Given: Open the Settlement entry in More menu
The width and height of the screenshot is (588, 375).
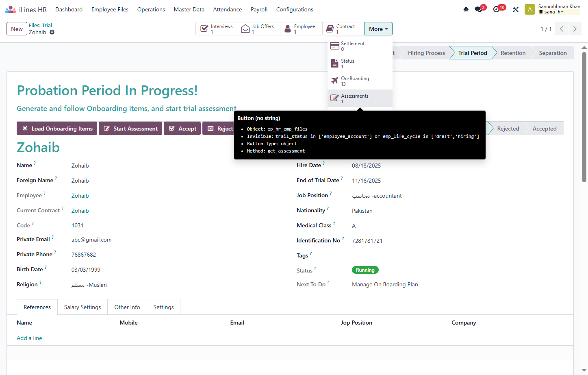Looking at the screenshot, I should pos(360,46).
